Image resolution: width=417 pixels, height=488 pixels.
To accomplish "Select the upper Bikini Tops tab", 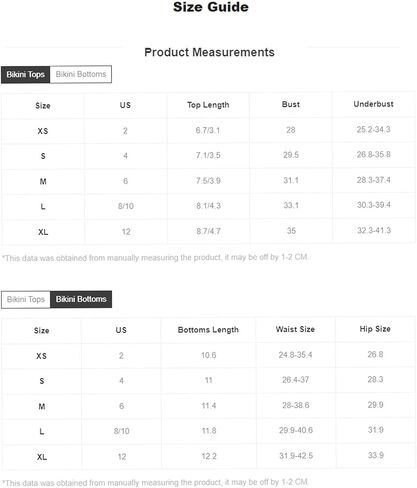I will tap(26, 74).
